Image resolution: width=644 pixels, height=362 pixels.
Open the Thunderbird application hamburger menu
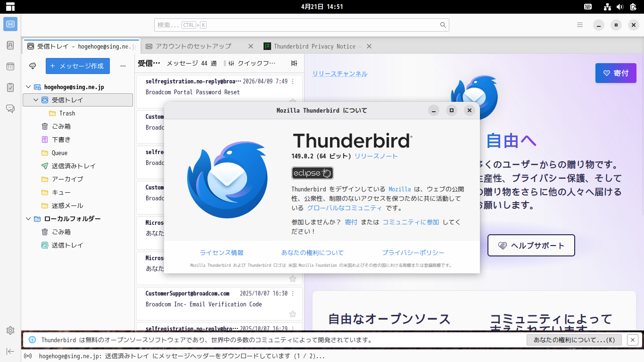click(580, 25)
